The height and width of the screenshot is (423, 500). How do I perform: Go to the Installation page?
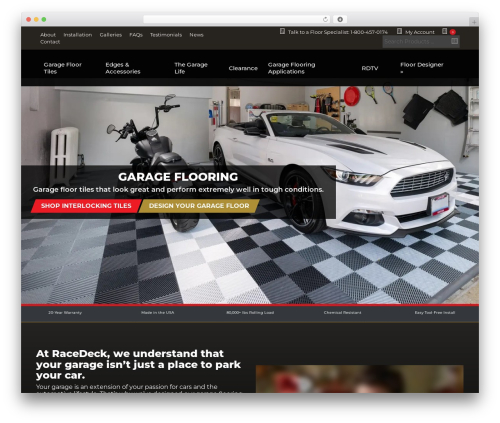click(x=78, y=35)
